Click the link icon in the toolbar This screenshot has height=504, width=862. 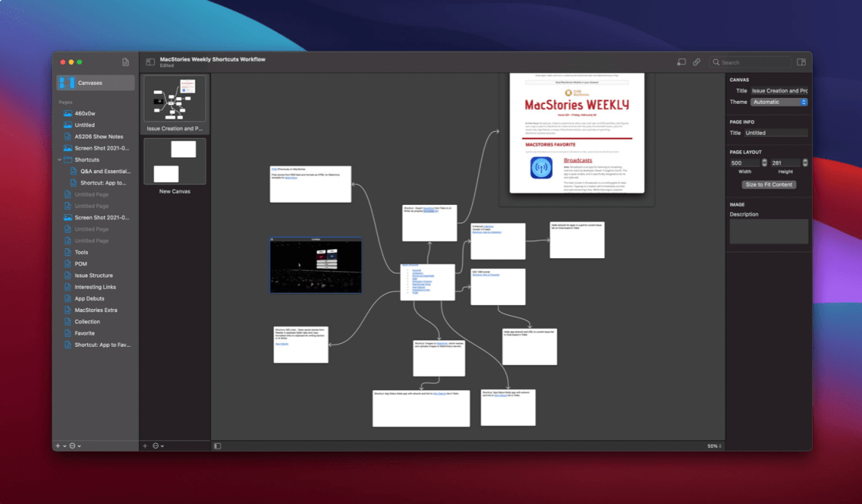coord(696,62)
